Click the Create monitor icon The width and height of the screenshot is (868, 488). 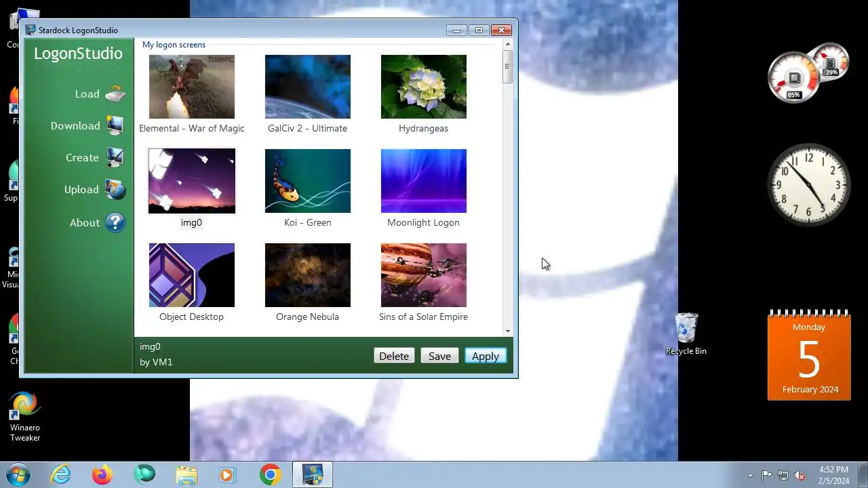coord(115,157)
